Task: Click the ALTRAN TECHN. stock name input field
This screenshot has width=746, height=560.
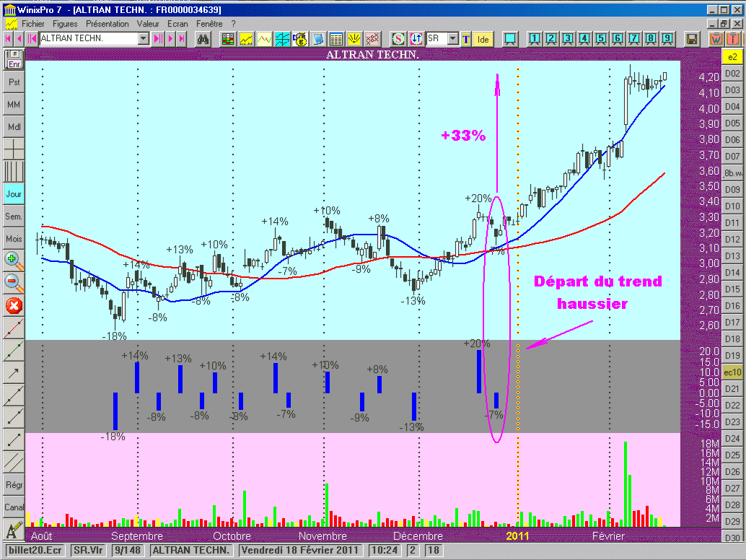Action: (x=89, y=38)
